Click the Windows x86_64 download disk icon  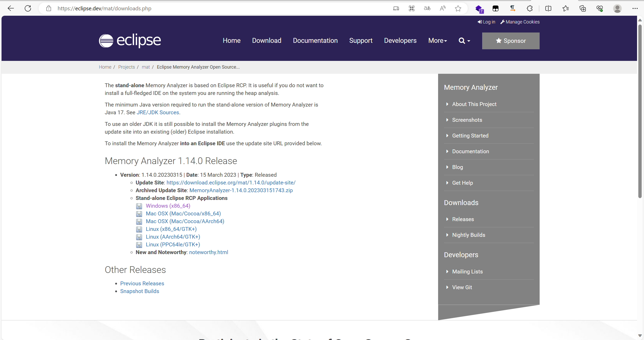click(139, 206)
